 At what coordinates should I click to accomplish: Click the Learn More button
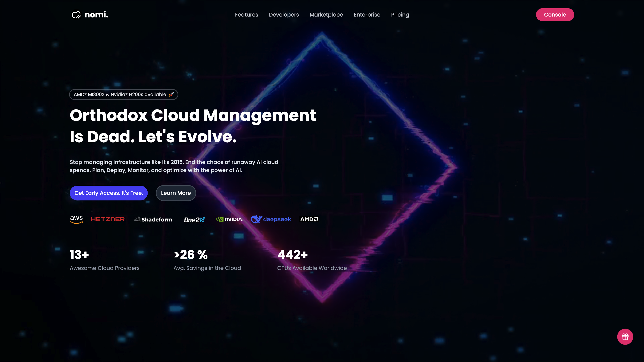coord(176,193)
